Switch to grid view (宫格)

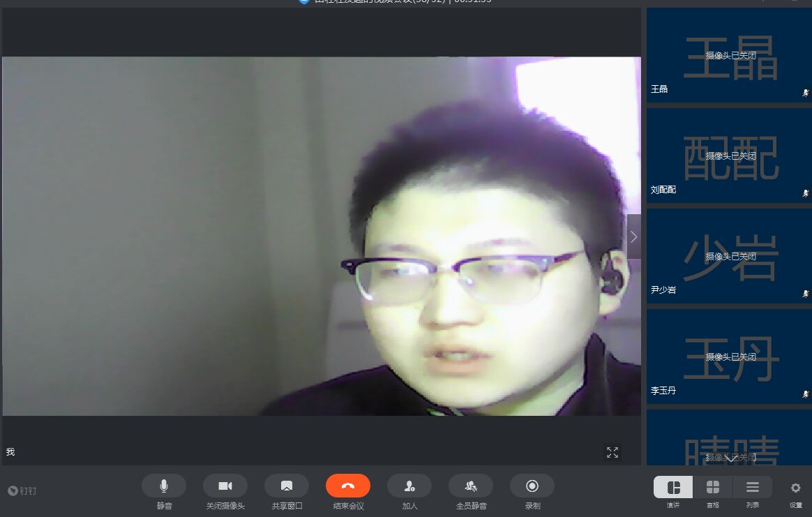click(x=712, y=487)
